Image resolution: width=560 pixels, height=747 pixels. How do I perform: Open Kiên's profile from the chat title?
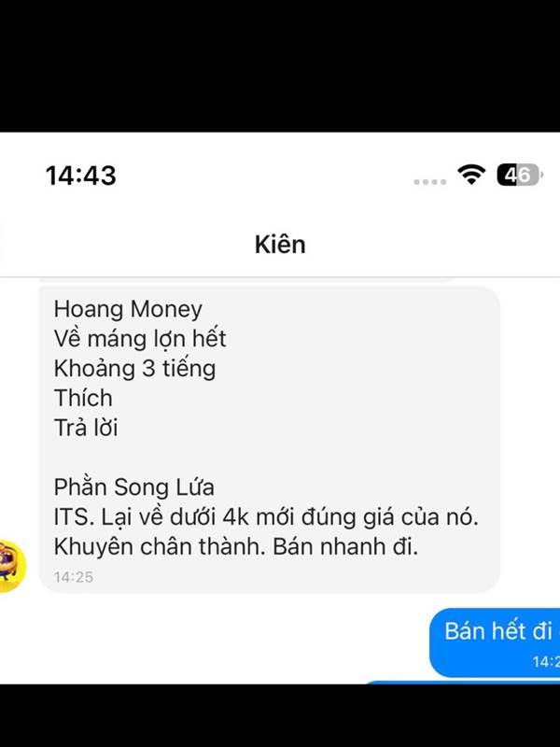point(280,245)
